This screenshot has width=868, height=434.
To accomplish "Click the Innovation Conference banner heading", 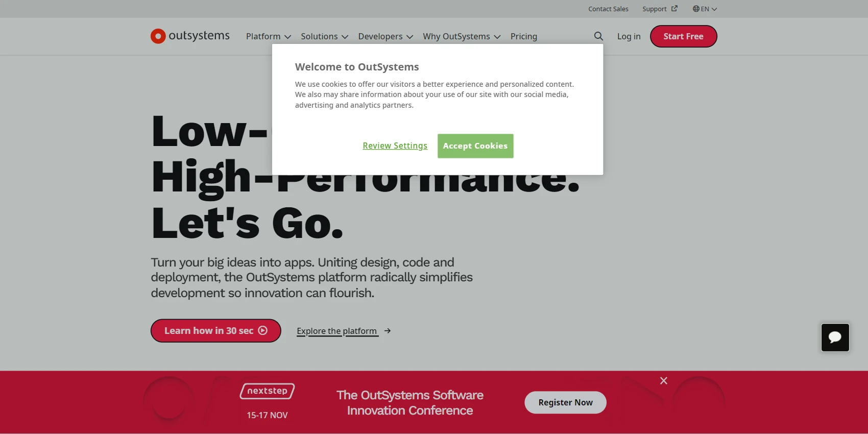I will [410, 403].
